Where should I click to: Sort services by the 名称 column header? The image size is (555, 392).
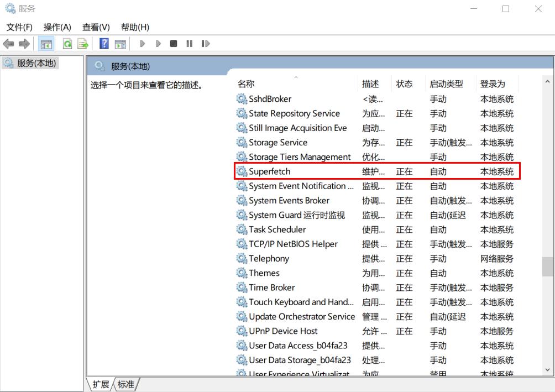click(x=245, y=83)
